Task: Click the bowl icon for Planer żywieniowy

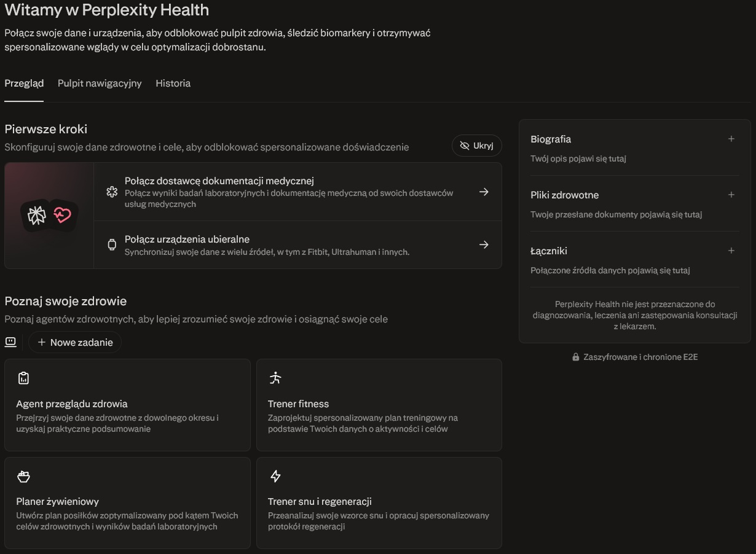Action: (23, 477)
